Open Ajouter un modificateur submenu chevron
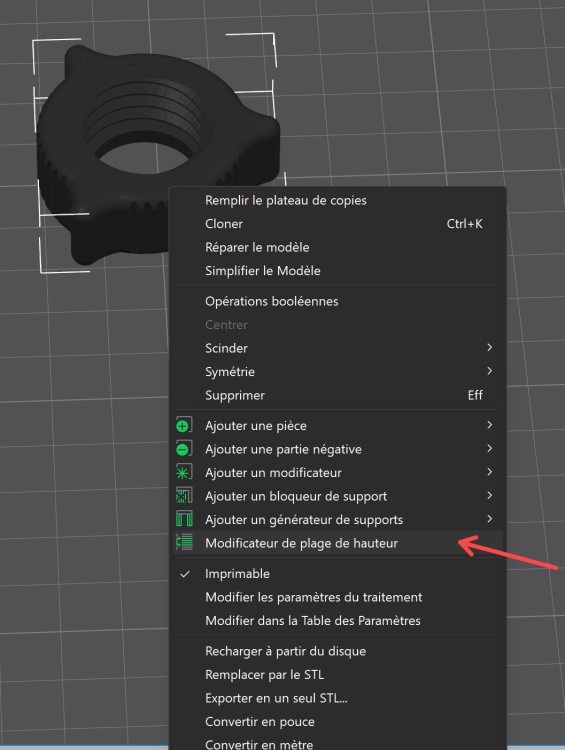Screen dimensions: 565x750 pyautogui.click(x=489, y=472)
